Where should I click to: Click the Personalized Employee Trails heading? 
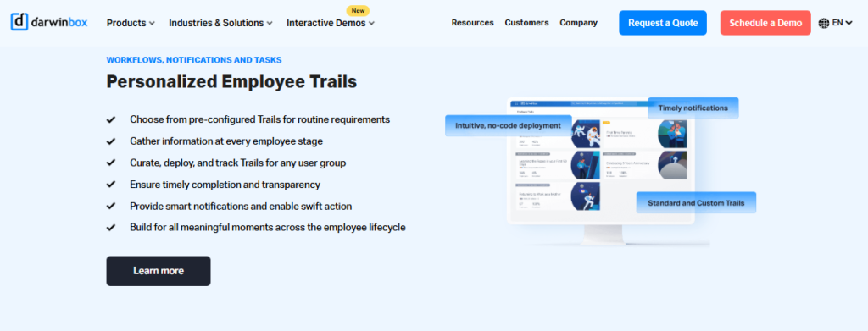point(231,82)
